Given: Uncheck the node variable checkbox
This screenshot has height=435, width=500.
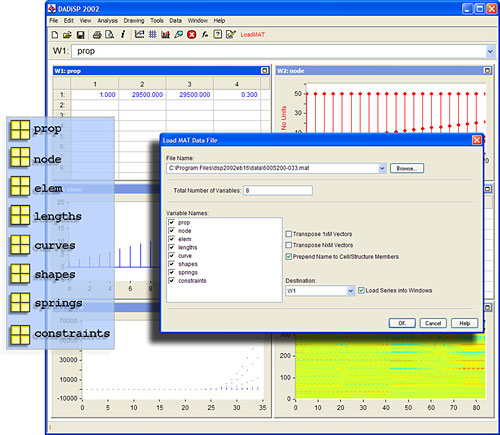Looking at the screenshot, I should 172,231.
